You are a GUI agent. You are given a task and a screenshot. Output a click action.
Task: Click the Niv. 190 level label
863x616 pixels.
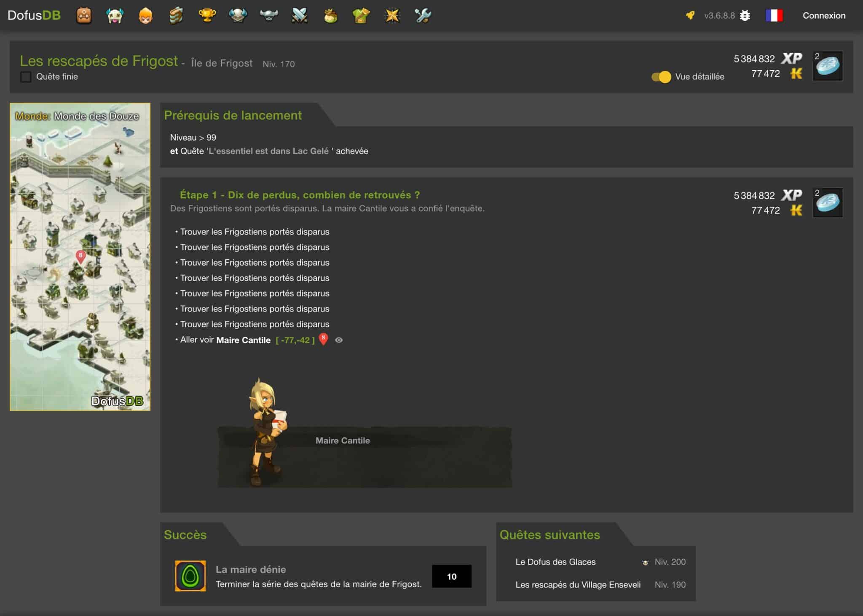coord(670,585)
